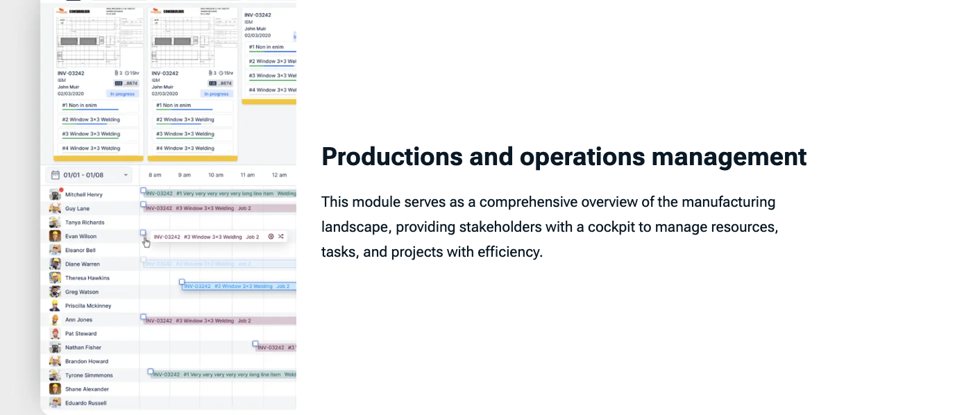Select #2 Window 3×3 Welding on second card
Viewport: 980px width, 415px height.
(x=192, y=119)
